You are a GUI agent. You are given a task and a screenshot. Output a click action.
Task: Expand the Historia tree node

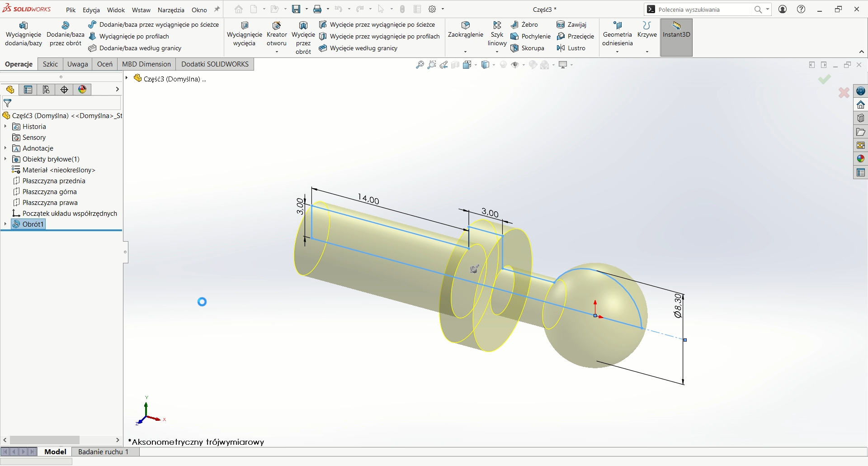pos(5,127)
